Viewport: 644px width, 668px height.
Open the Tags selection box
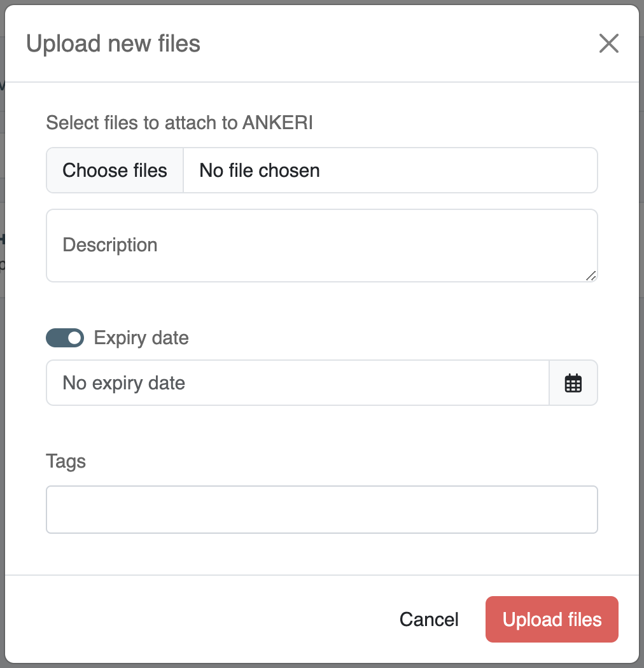click(322, 509)
